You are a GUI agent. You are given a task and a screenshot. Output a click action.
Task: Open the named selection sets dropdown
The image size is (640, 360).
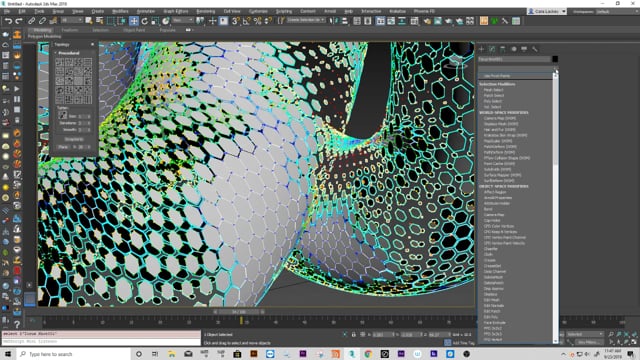pos(306,20)
